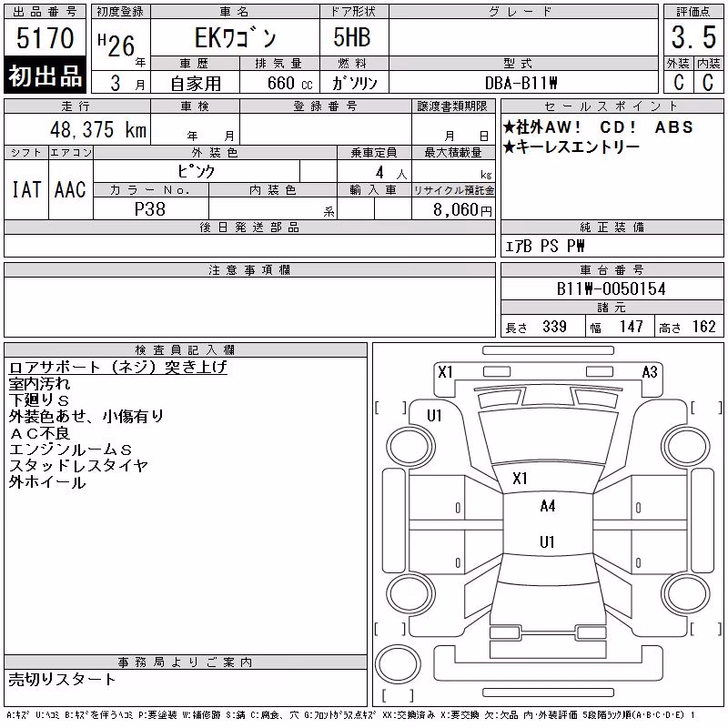Click the U1 mark on the roof

(547, 541)
